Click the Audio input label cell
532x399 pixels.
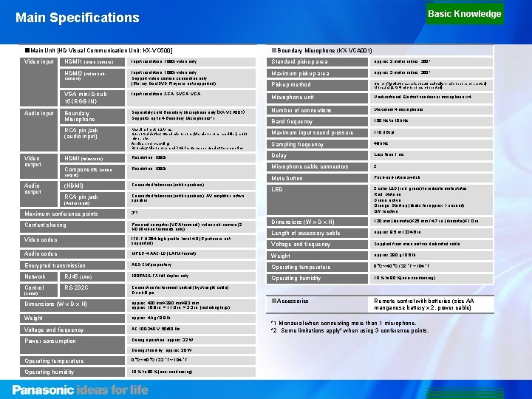[x=38, y=130]
